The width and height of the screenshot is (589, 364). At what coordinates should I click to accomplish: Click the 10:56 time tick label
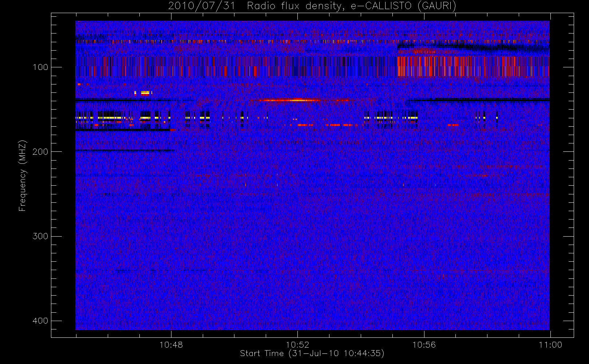tap(424, 345)
